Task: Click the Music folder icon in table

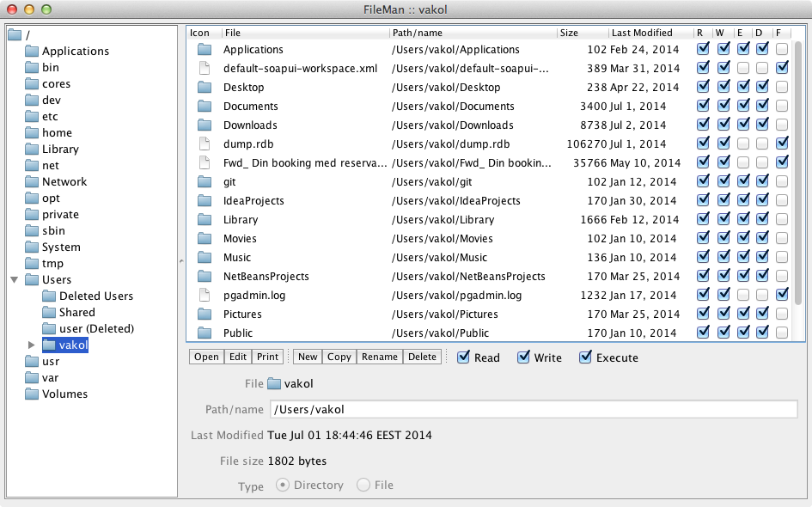Action: point(205,258)
